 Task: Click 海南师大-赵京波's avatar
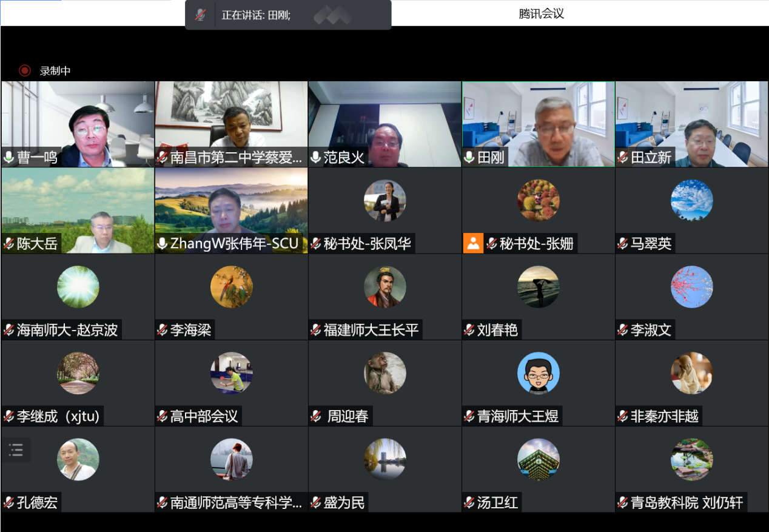pyautogui.click(x=78, y=286)
